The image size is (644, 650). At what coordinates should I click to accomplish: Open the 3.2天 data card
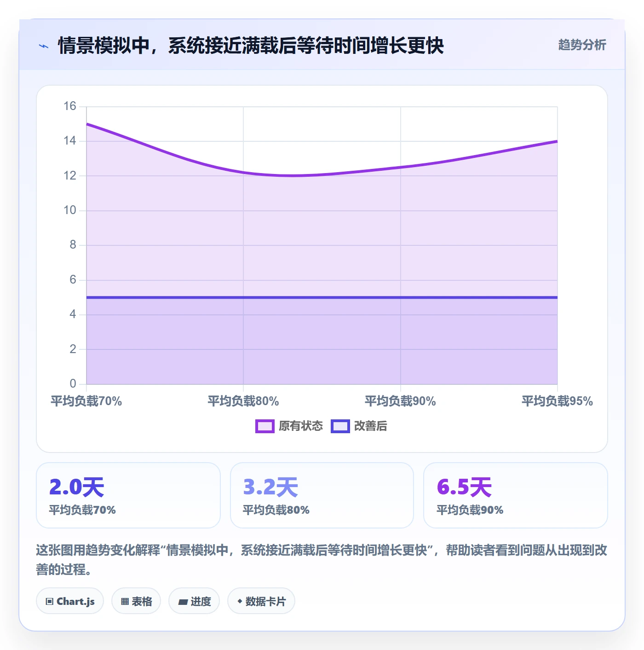[322, 495]
